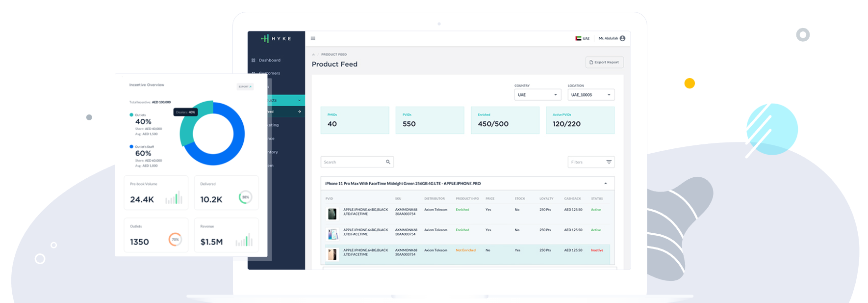This screenshot has width=868, height=303.
Task: Click the 'Mr. Abdullah' user name
Action: coord(608,38)
